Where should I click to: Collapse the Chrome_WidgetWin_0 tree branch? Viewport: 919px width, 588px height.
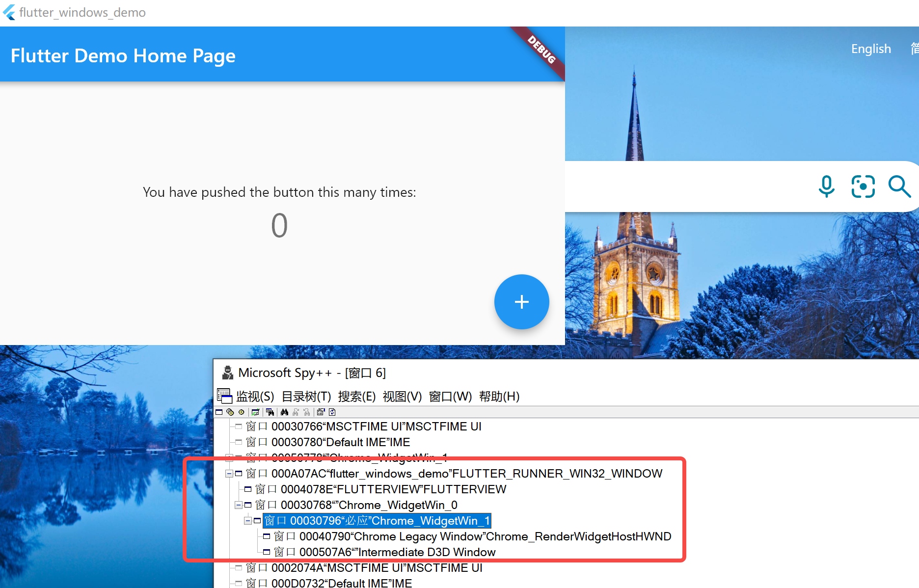click(x=239, y=505)
